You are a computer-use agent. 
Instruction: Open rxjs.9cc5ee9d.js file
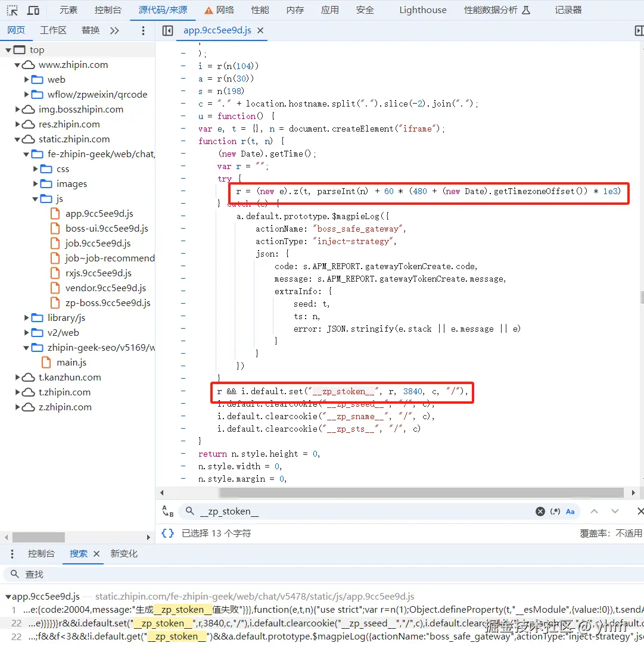[x=98, y=273]
